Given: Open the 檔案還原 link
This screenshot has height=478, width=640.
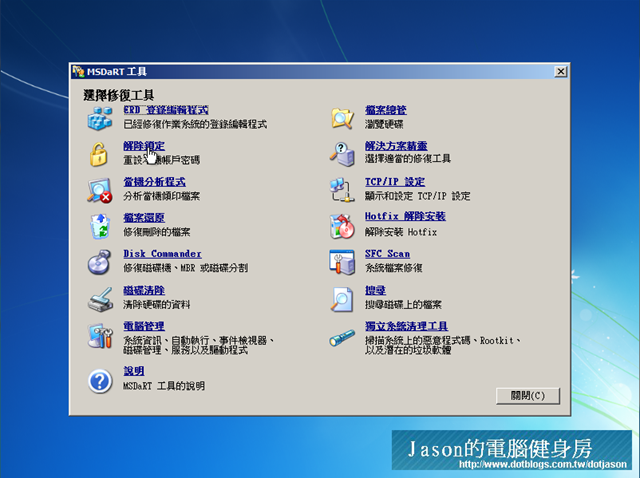Looking at the screenshot, I should click(144, 218).
